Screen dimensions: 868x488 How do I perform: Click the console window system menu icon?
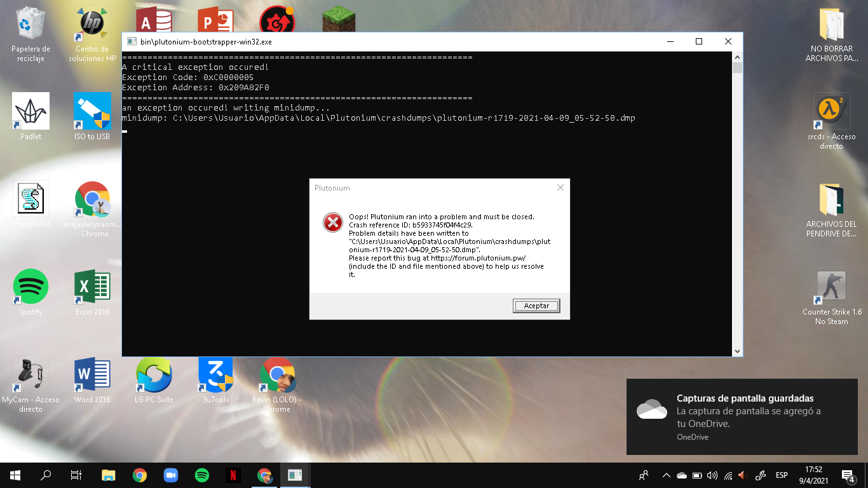point(132,41)
